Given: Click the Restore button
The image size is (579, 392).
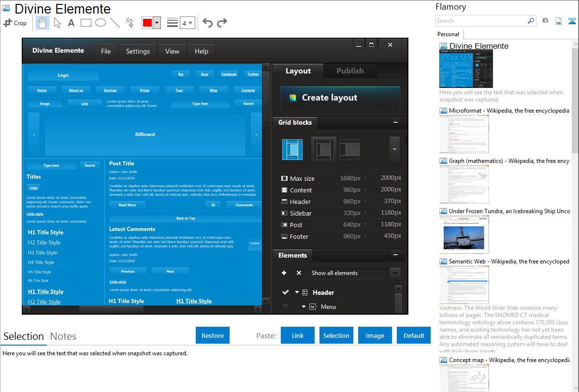Looking at the screenshot, I should (x=213, y=335).
